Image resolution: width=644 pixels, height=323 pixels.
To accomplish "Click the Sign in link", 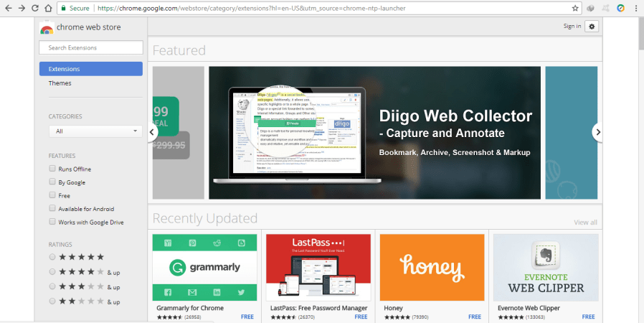I will 572,27.
